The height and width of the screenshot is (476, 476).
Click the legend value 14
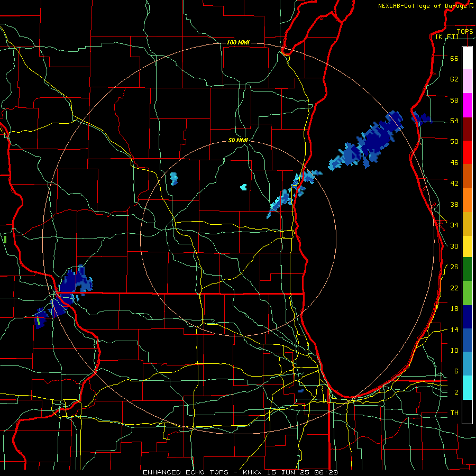pyautogui.click(x=454, y=329)
